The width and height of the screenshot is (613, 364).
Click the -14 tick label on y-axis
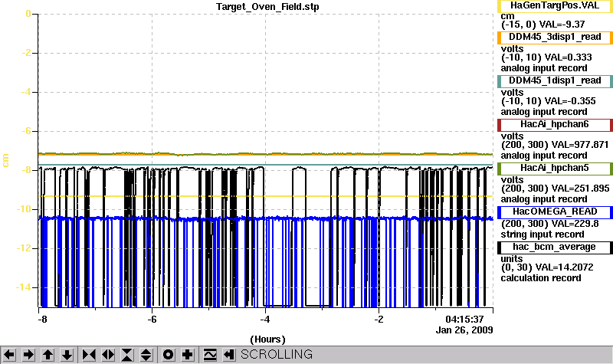click(x=23, y=287)
